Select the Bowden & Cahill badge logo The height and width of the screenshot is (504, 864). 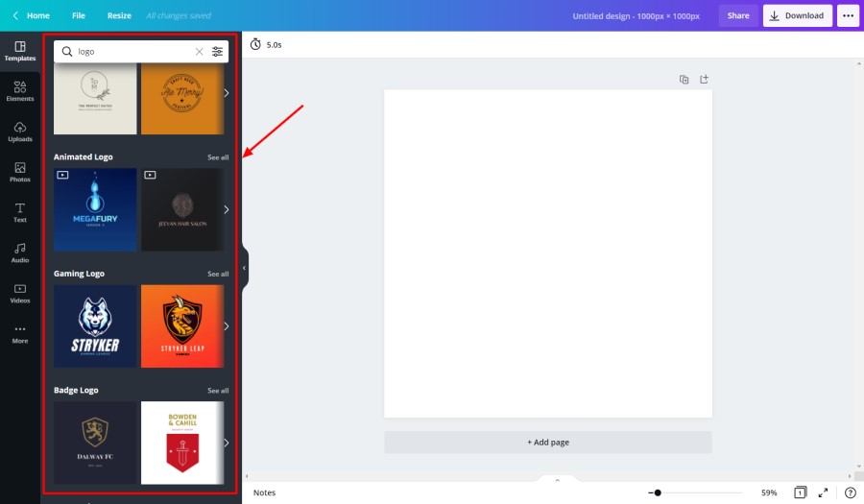(181, 443)
